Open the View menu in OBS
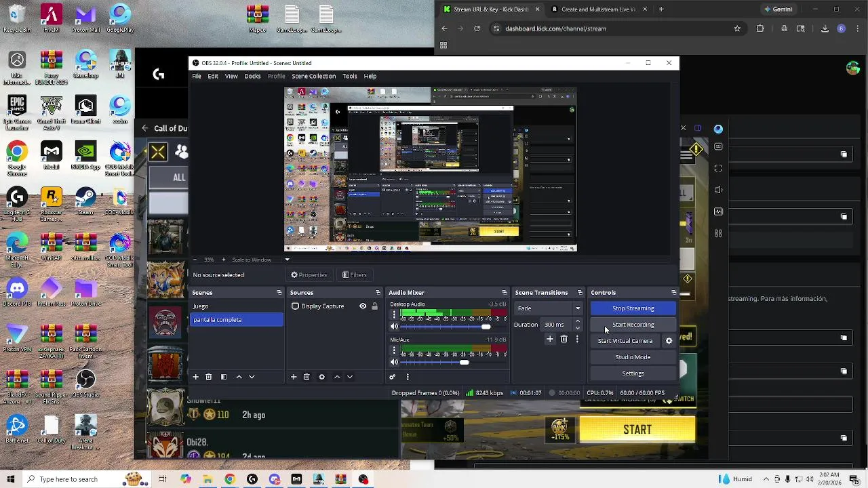This screenshot has width=868, height=488. click(231, 76)
